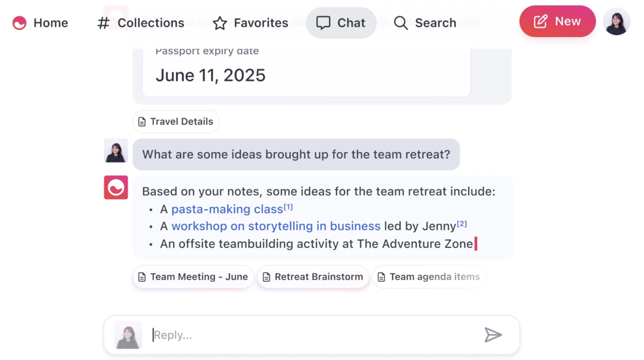Viewport: 644px width, 360px height.
Task: Click the hashtag icon beside Collections
Action: point(103,23)
